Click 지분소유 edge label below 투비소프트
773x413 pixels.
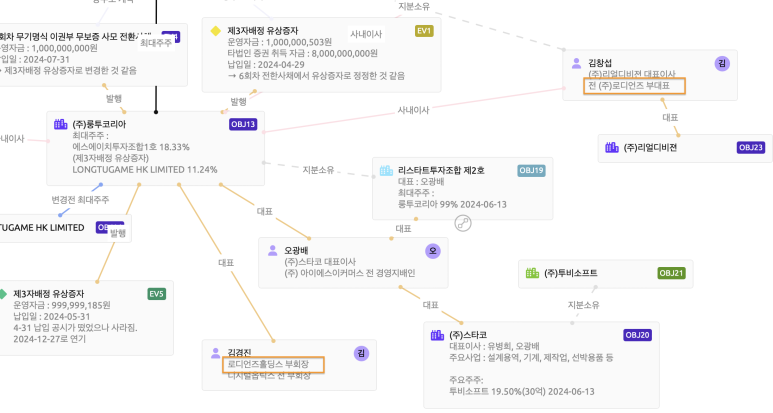[x=583, y=305]
